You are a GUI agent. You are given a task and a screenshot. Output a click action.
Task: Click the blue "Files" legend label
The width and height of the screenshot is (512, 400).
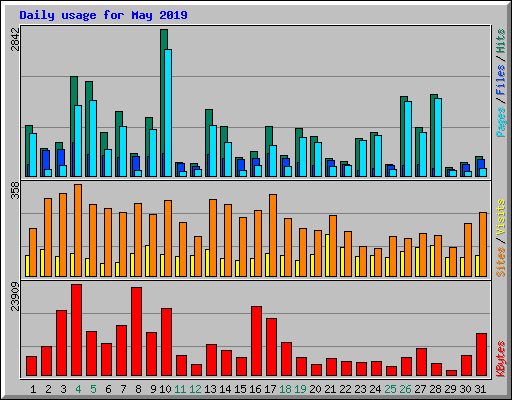coord(500,80)
